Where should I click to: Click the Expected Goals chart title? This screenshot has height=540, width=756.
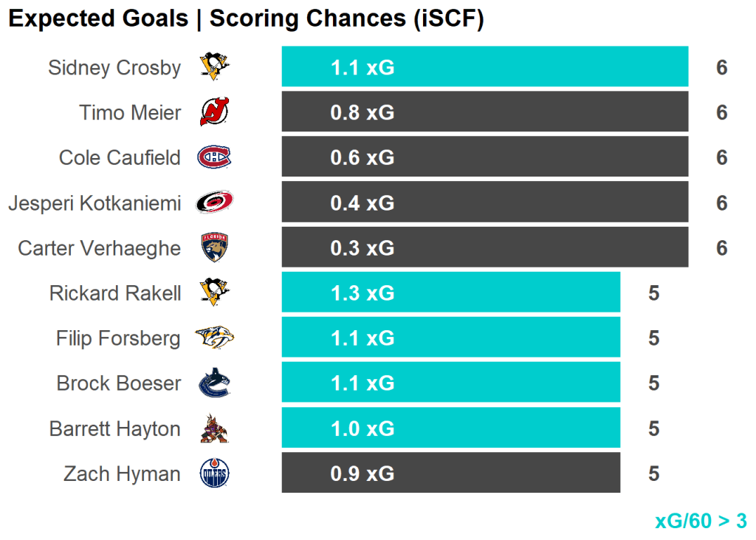tap(246, 19)
